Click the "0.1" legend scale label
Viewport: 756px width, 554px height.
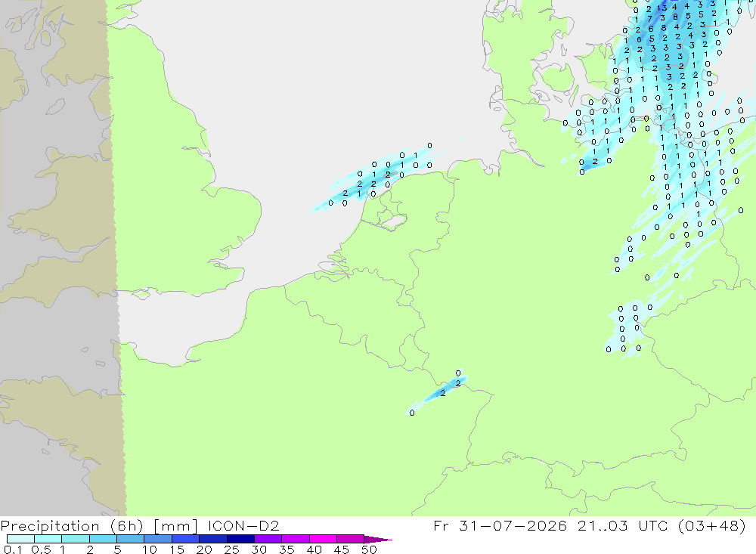(13, 549)
